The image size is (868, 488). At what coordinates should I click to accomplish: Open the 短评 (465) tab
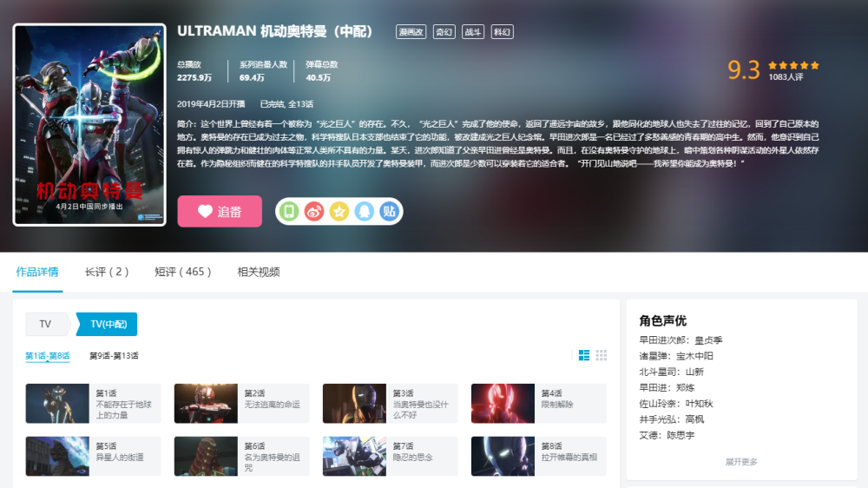pyautogui.click(x=182, y=272)
